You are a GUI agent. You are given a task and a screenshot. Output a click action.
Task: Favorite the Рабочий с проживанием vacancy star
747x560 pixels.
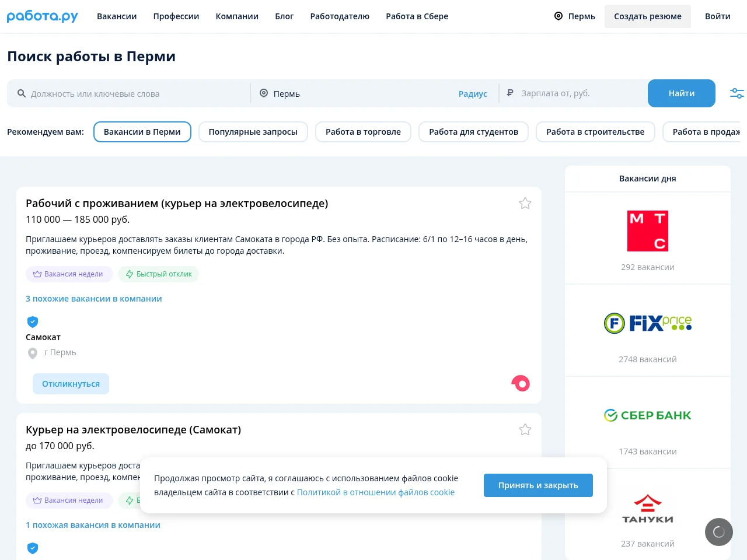[525, 203]
